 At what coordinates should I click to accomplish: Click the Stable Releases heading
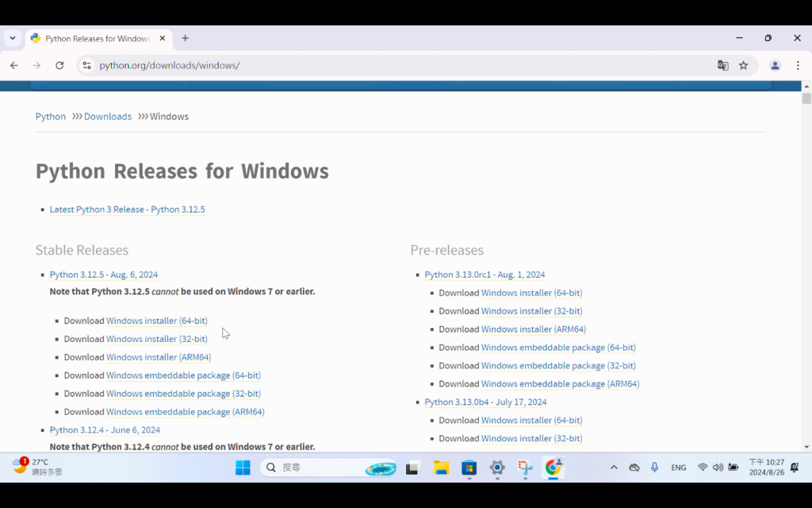tap(82, 250)
